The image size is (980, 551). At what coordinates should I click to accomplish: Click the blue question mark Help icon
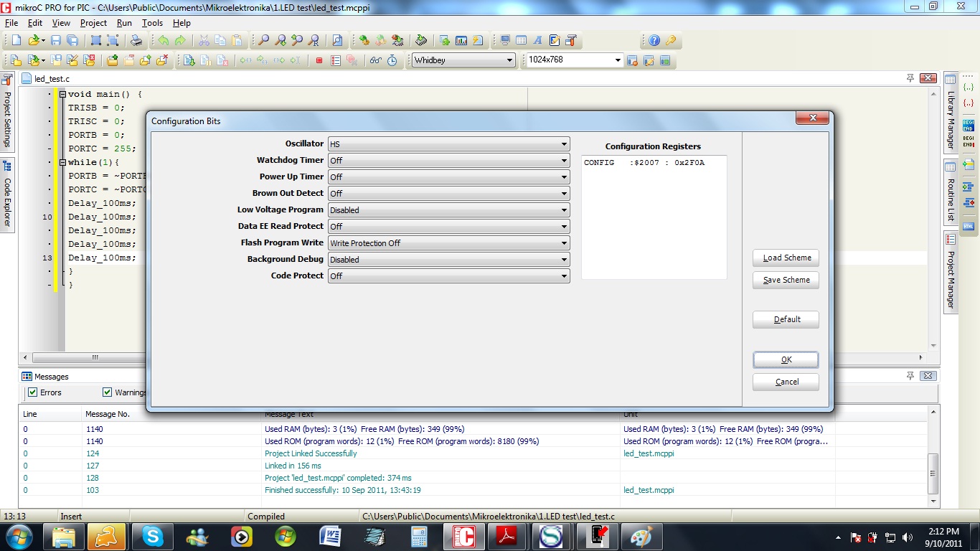(x=654, y=41)
